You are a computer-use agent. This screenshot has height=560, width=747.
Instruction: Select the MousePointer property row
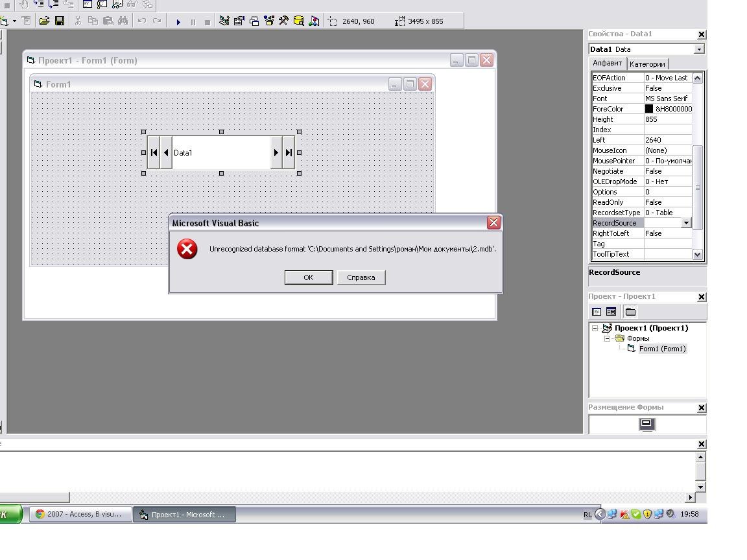click(642, 161)
